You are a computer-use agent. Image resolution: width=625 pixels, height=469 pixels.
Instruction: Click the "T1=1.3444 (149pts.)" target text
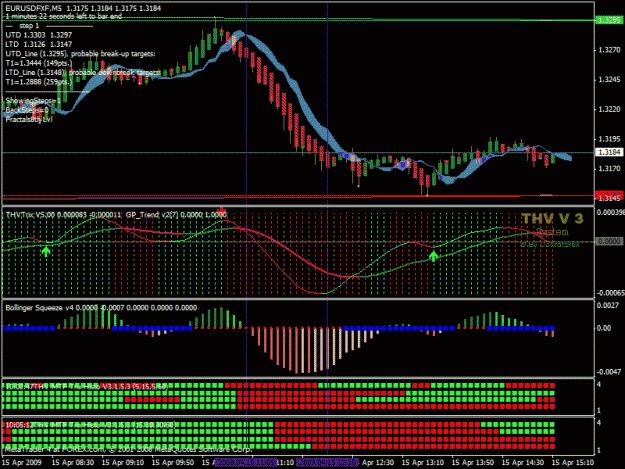pyautogui.click(x=39, y=63)
